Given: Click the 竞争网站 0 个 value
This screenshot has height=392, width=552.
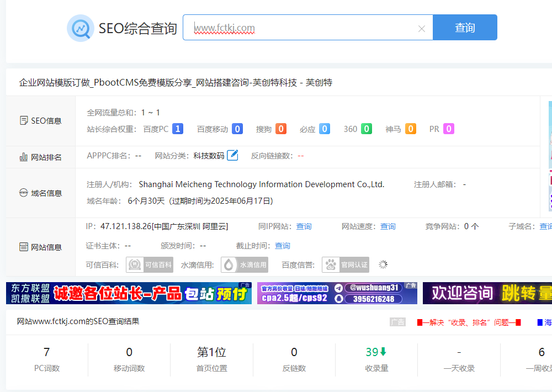Looking at the screenshot, I should coord(471,226).
